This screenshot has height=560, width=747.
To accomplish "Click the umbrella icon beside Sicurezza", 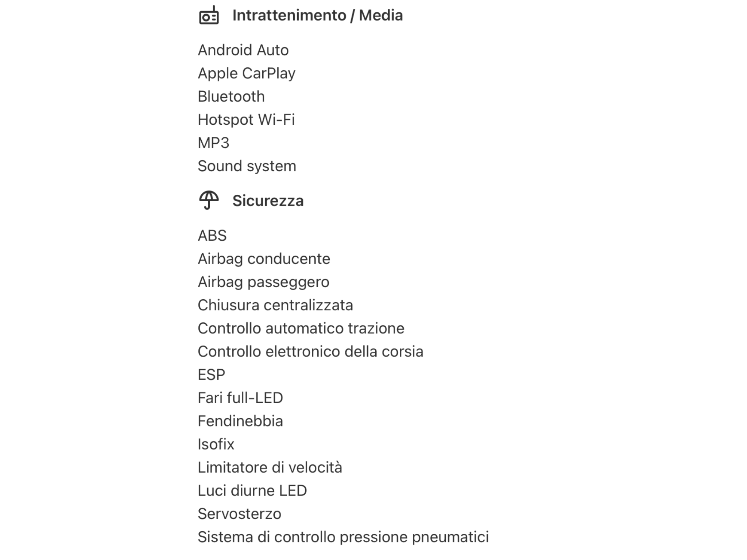I will (x=209, y=200).
